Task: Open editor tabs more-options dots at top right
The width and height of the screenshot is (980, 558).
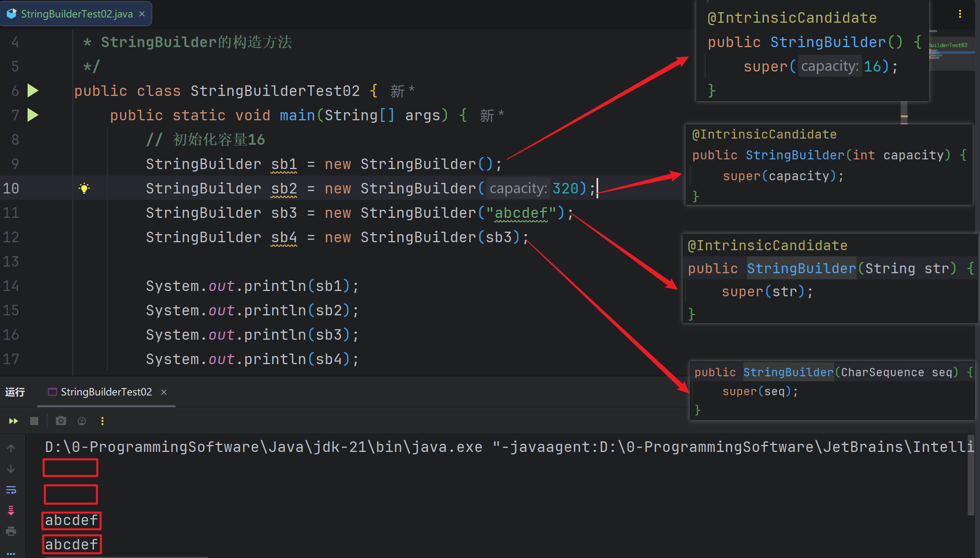Action: pos(960,14)
